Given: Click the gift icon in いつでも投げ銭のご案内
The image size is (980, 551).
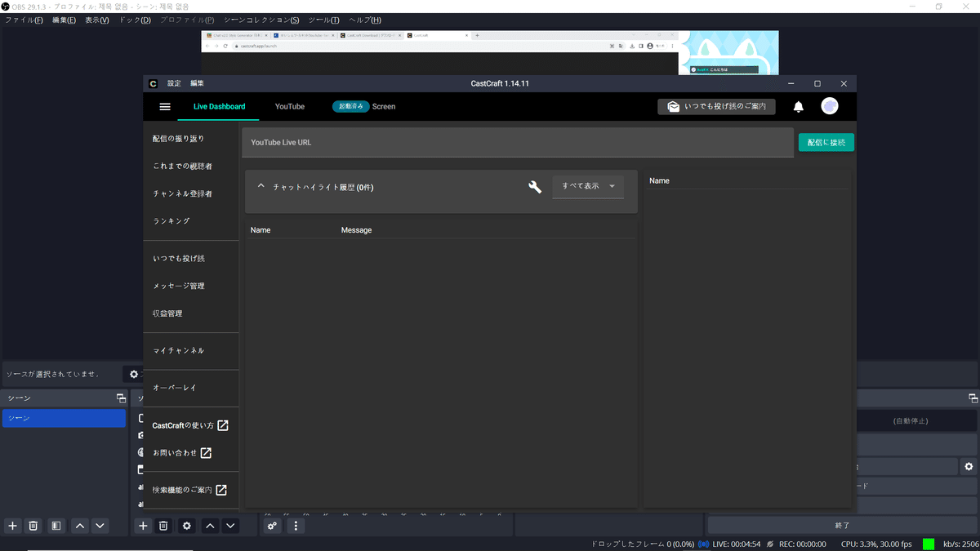Looking at the screenshot, I should [x=673, y=107].
